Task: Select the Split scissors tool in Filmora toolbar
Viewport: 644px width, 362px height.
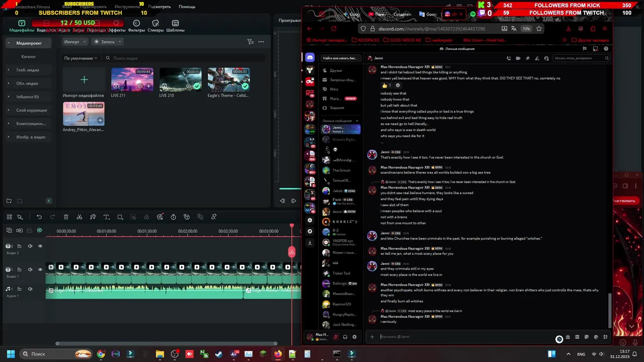Action: pyautogui.click(x=79, y=217)
